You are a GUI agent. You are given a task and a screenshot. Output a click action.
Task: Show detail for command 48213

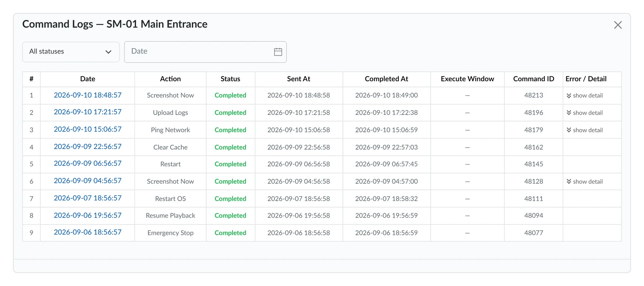(x=584, y=96)
